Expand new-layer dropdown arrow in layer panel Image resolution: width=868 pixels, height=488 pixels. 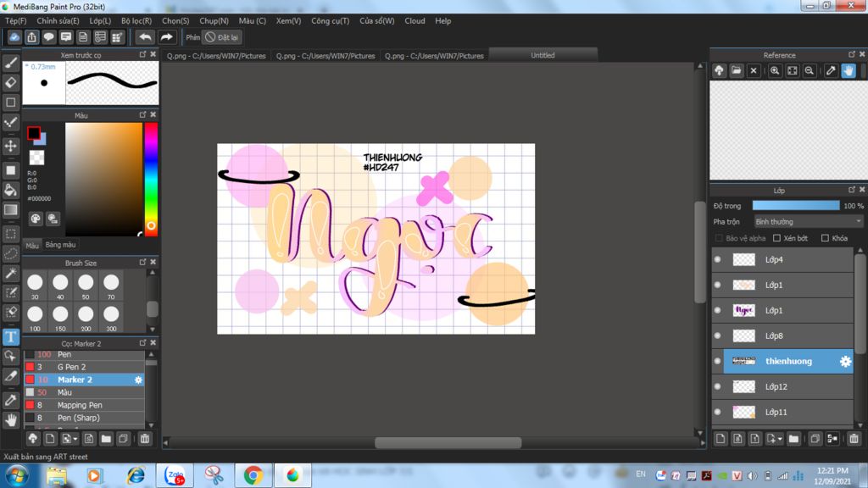(x=780, y=439)
